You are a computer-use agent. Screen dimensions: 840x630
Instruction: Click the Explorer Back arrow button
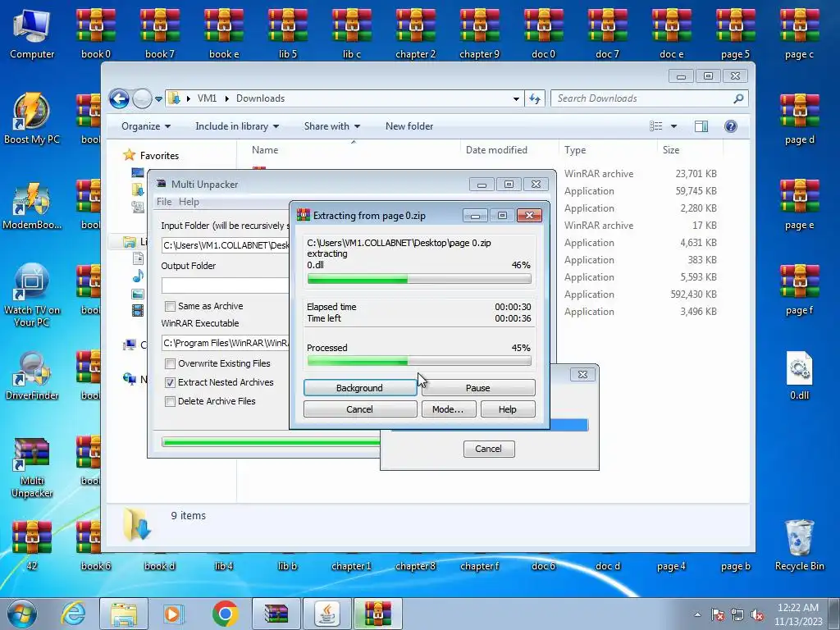[x=119, y=98]
